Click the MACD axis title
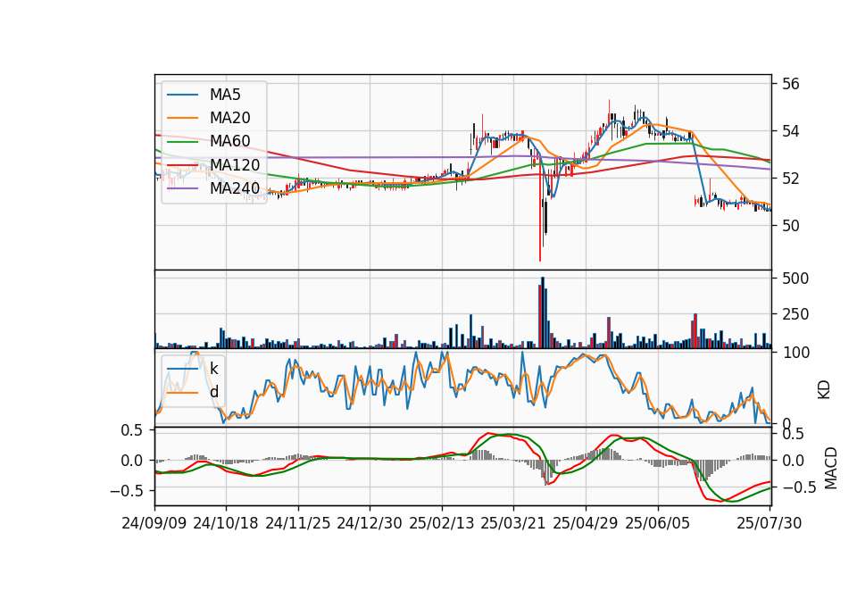This screenshot has width=857, height=616. (831, 468)
